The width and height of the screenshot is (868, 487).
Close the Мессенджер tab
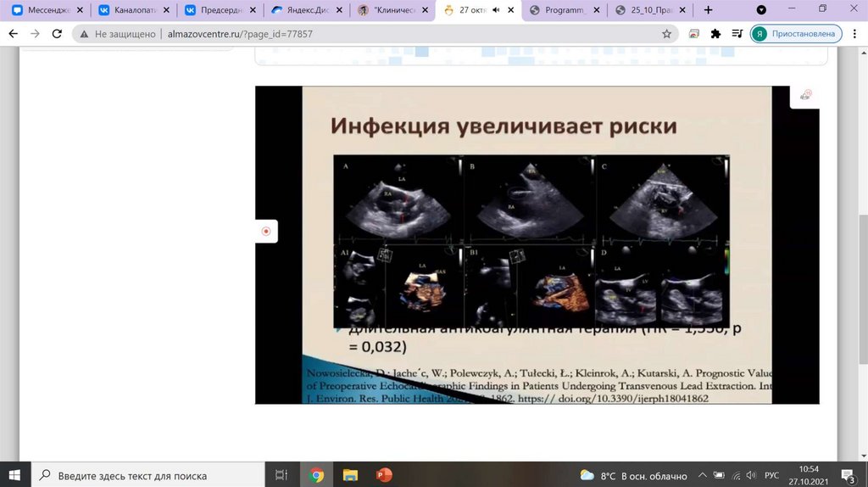coord(80,10)
